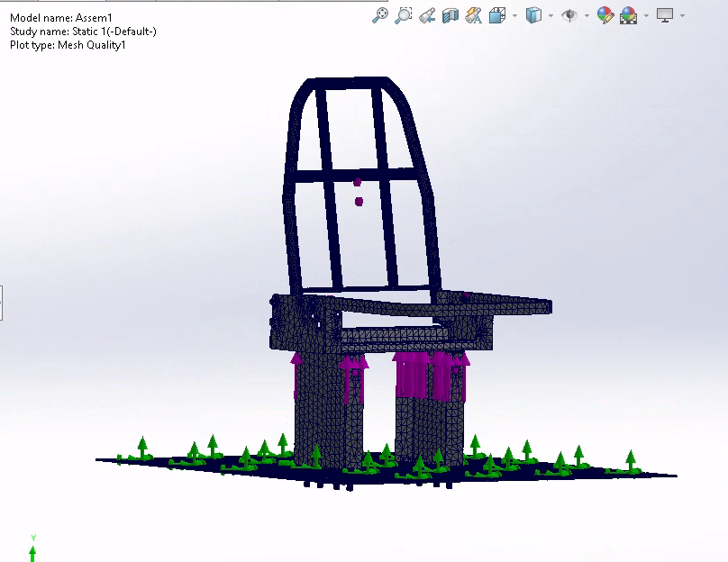This screenshot has height=562, width=728.
Task: Select the Zoom to Area tool
Action: (x=404, y=15)
